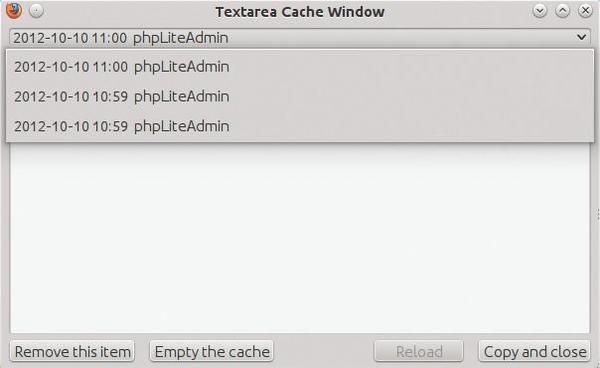Click the 2012-10-10 10:59 timestamp in the bottom row
The width and height of the screenshot is (600, 368).
tap(71, 126)
